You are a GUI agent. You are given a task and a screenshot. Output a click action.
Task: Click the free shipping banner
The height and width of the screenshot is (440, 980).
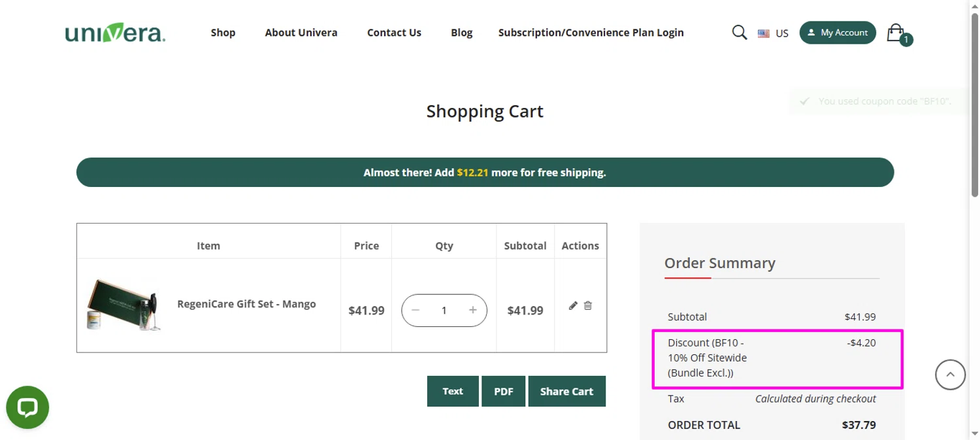(x=485, y=173)
